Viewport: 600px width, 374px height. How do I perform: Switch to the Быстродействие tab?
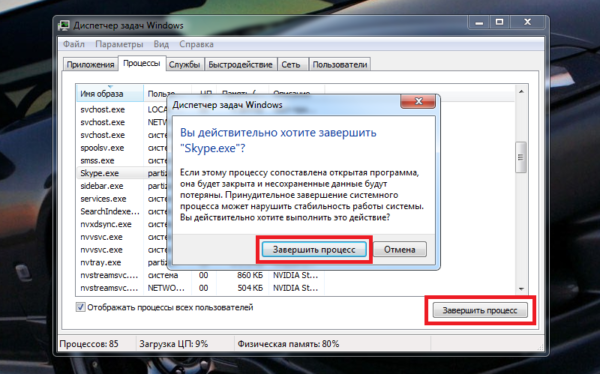(x=241, y=64)
